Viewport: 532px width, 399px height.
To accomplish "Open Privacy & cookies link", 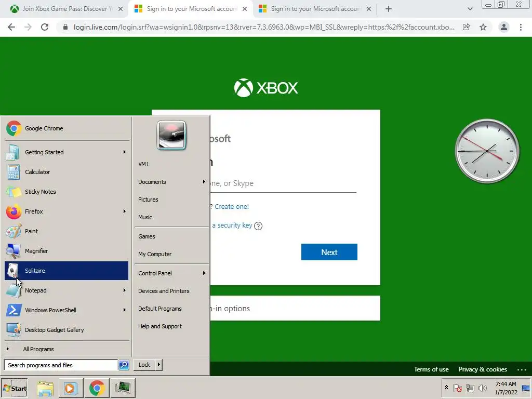I will (x=483, y=369).
